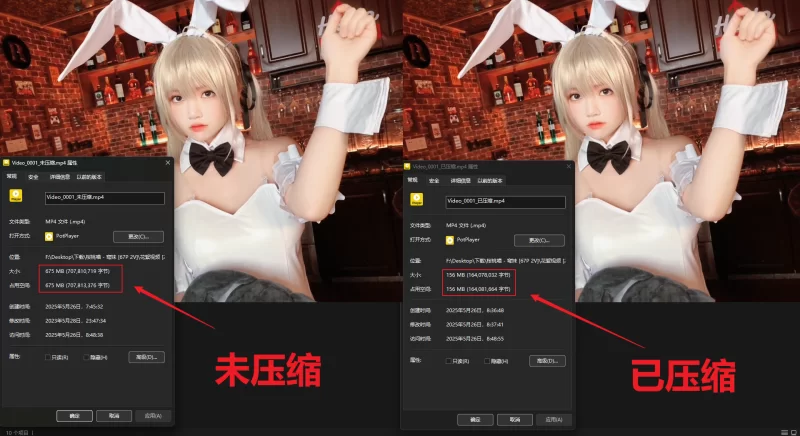Check 只读 in the compressed file properties
The image size is (800, 436).
pyautogui.click(x=450, y=360)
